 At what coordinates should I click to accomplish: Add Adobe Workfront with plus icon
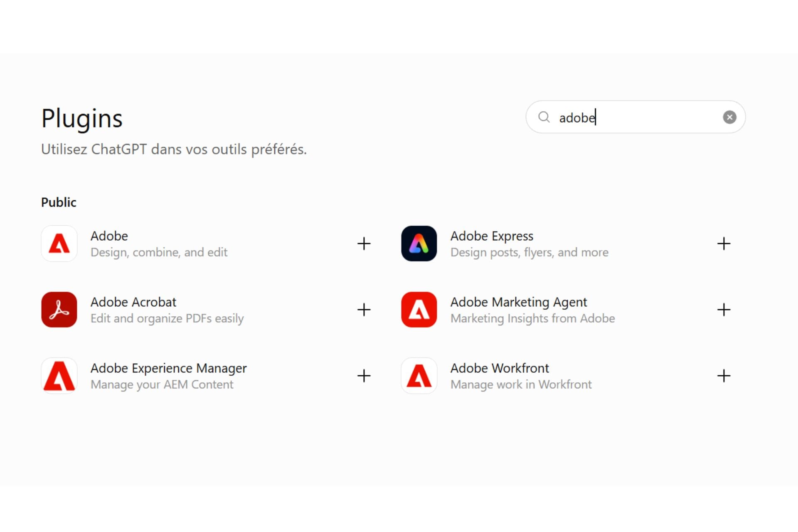tap(724, 376)
